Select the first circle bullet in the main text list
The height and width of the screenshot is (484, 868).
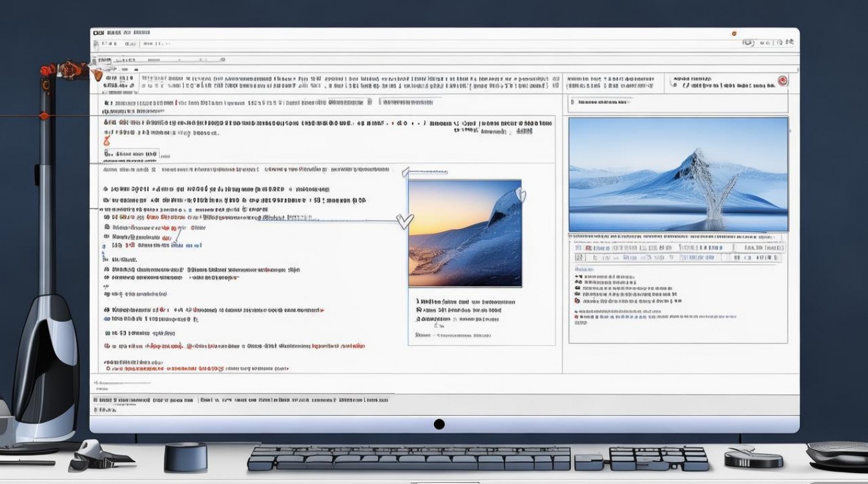point(105,190)
